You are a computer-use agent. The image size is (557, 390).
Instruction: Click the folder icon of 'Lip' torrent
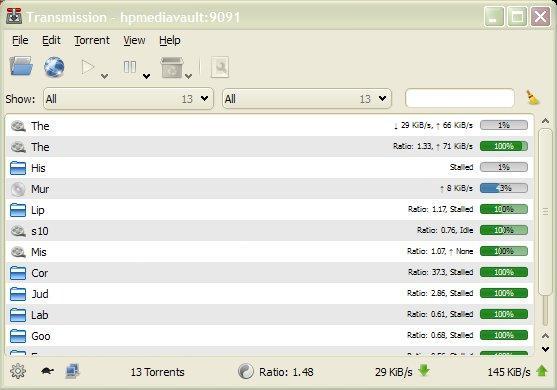pos(18,210)
